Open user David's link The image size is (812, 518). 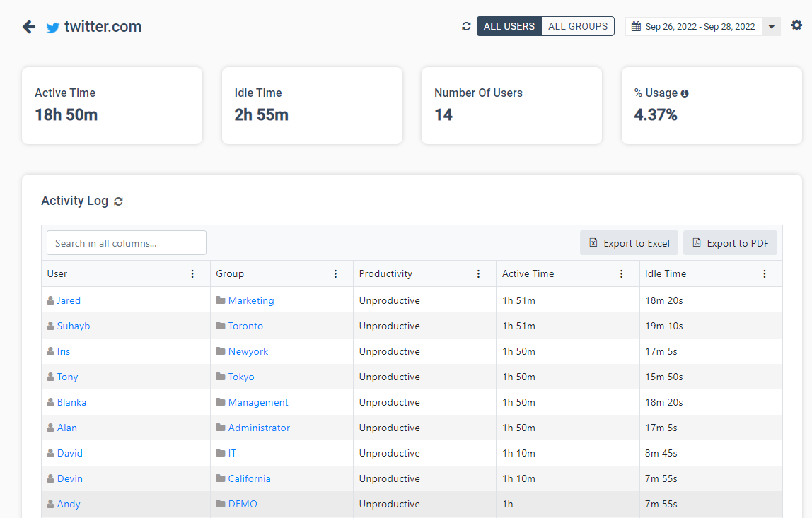coord(70,453)
